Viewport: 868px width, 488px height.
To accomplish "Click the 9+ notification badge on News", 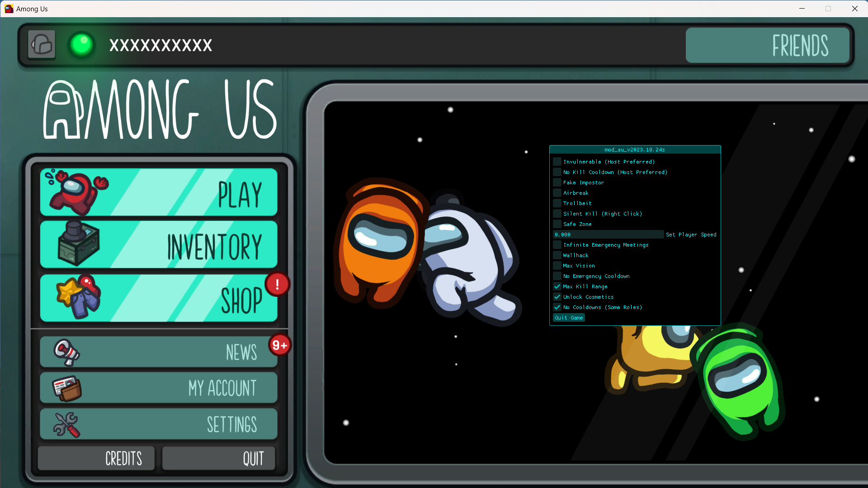I will (x=279, y=345).
